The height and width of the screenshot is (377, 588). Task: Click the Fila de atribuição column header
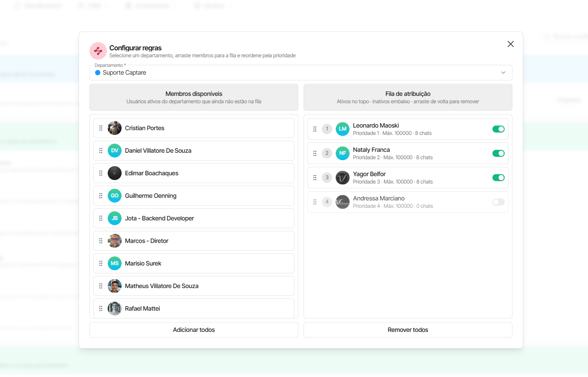[408, 97]
